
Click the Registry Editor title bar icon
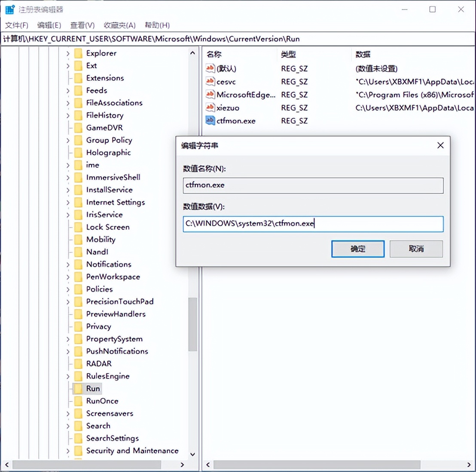9,9
